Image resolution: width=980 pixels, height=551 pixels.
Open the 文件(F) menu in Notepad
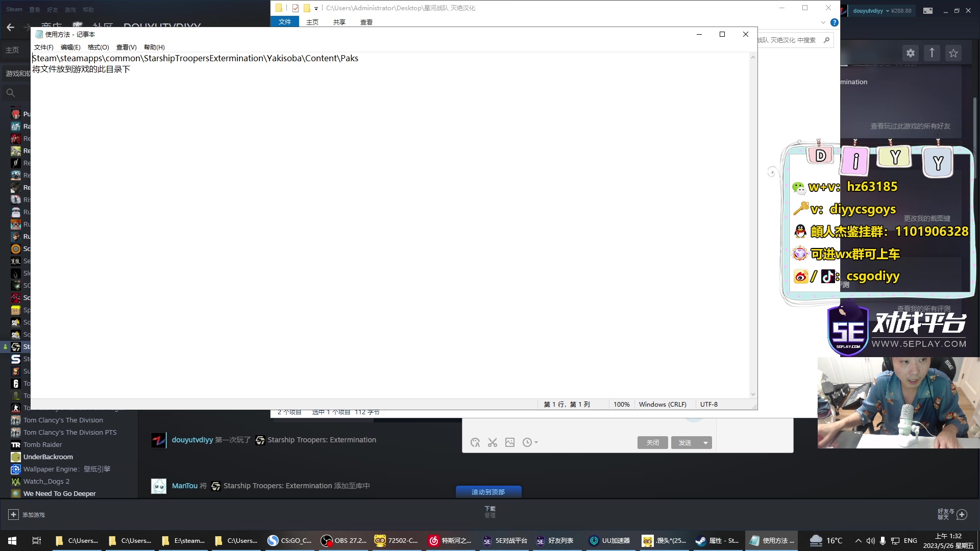coord(44,47)
